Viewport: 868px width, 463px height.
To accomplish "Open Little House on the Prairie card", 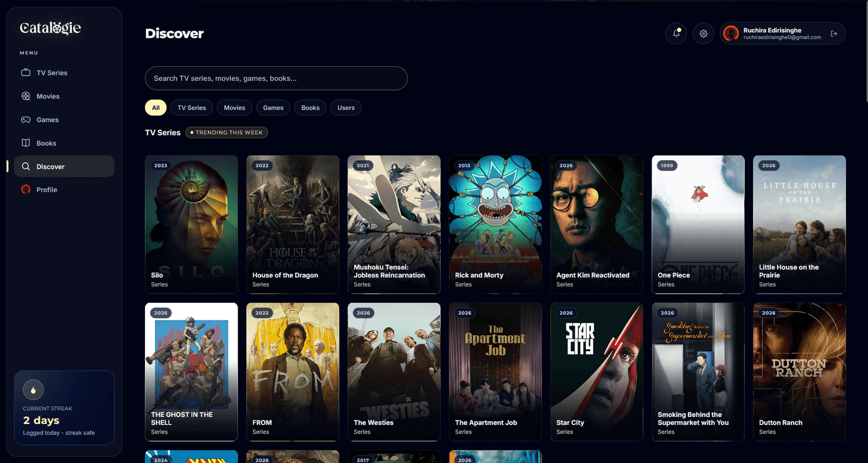I will click(800, 224).
